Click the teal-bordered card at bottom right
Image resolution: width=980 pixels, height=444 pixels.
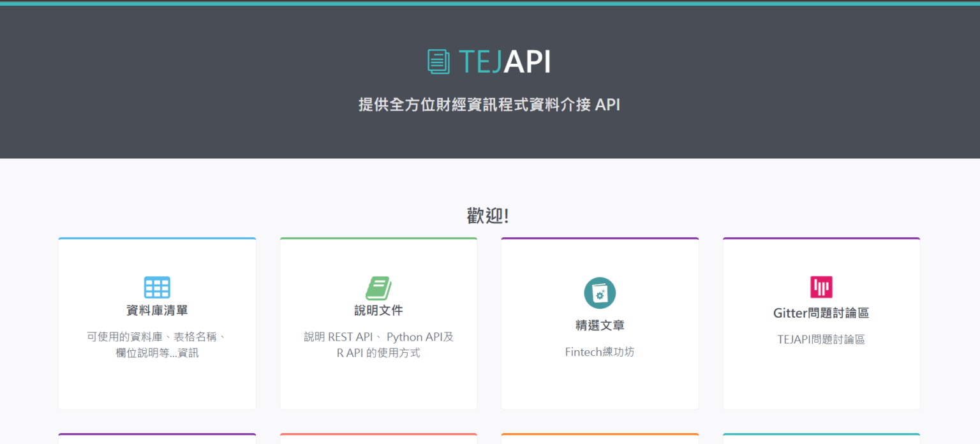820,440
